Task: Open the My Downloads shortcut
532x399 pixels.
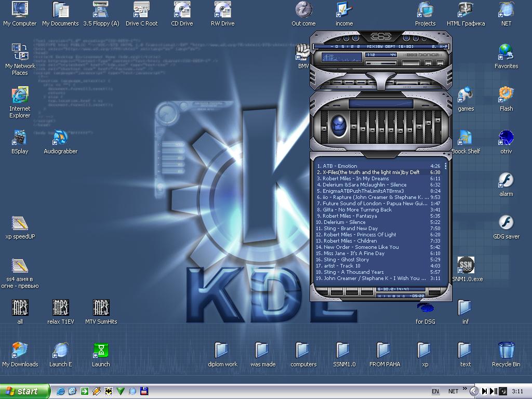Action: pos(20,355)
